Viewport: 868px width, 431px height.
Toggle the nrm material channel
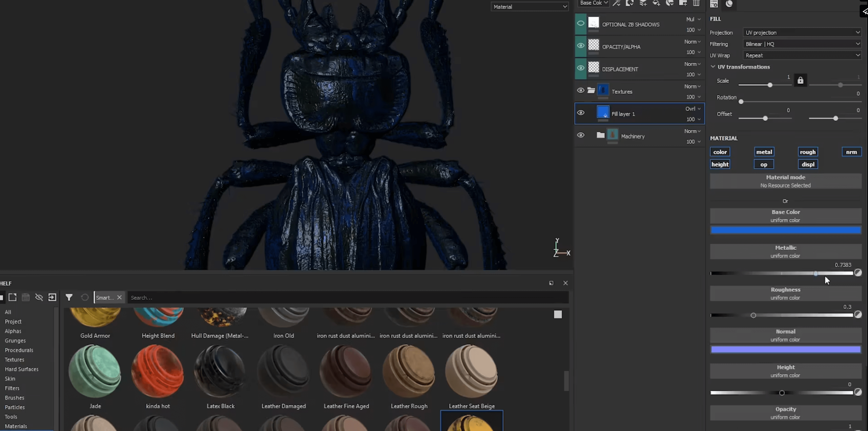(852, 152)
